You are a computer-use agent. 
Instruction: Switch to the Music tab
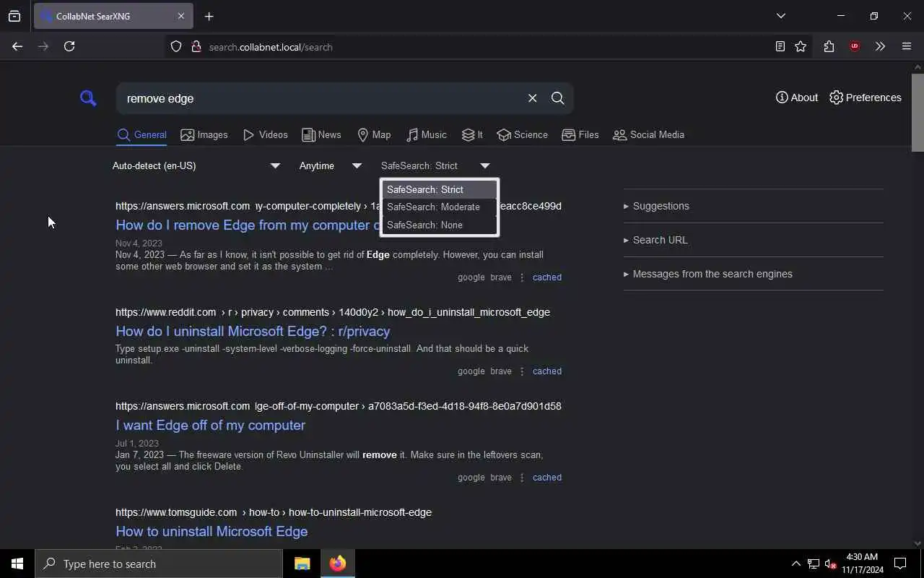tap(427, 134)
